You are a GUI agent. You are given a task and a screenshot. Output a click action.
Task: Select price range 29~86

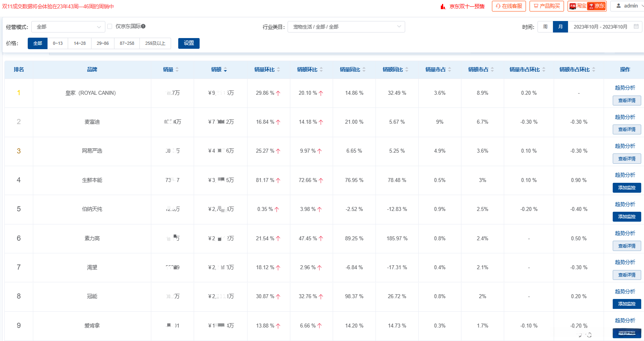pos(103,43)
